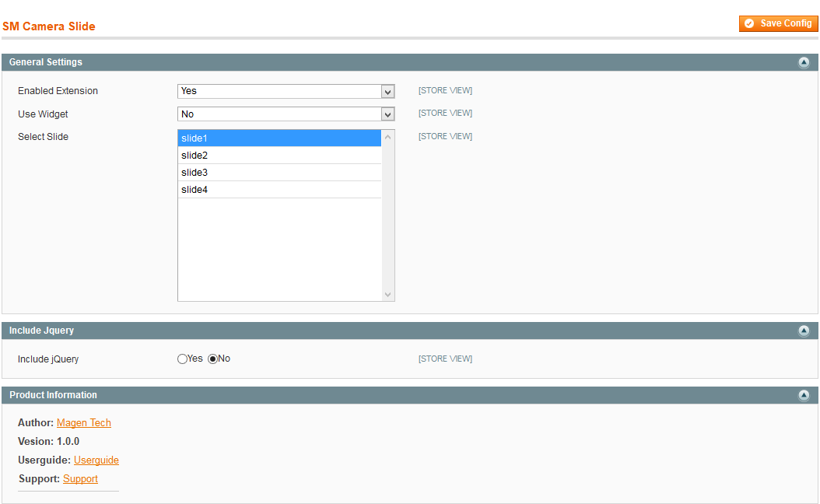
Task: Click the Include Jquery header bar
Action: (409, 331)
